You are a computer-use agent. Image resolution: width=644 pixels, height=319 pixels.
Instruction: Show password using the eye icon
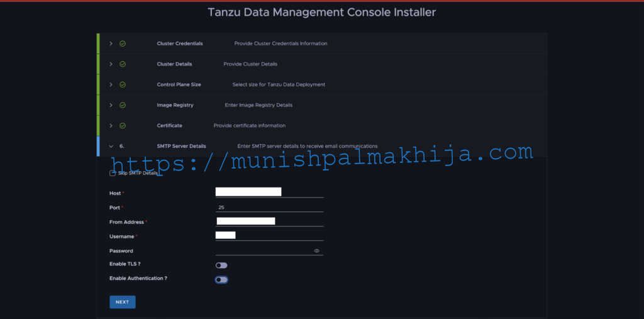pos(317,251)
